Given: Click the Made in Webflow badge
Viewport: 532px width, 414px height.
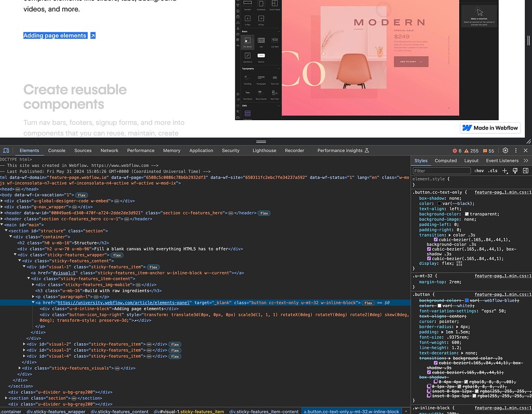Looking at the screenshot, I should 489,127.
